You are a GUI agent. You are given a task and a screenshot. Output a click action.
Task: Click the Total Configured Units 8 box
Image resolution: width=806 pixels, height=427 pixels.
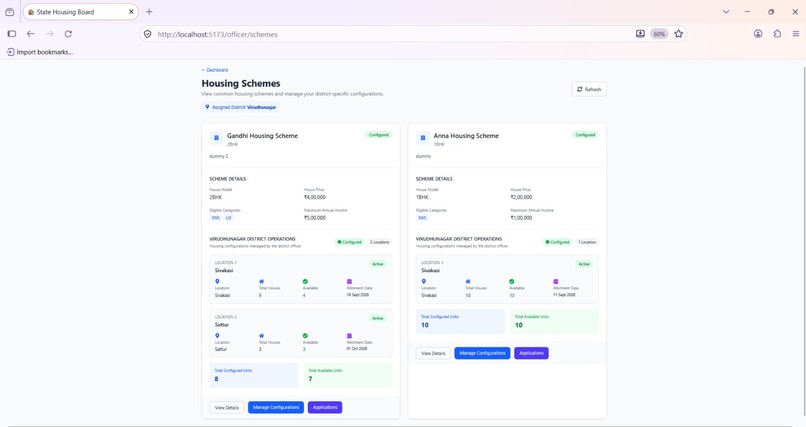[x=254, y=376]
